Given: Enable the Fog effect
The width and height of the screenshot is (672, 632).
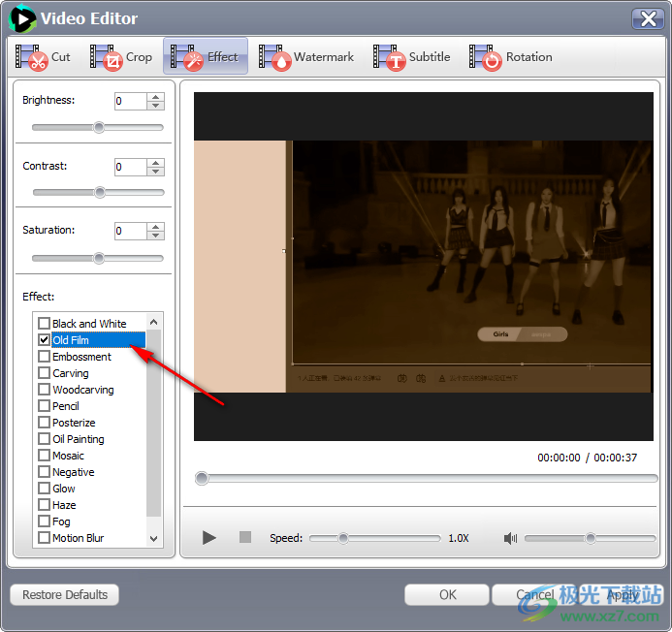Looking at the screenshot, I should (x=44, y=521).
